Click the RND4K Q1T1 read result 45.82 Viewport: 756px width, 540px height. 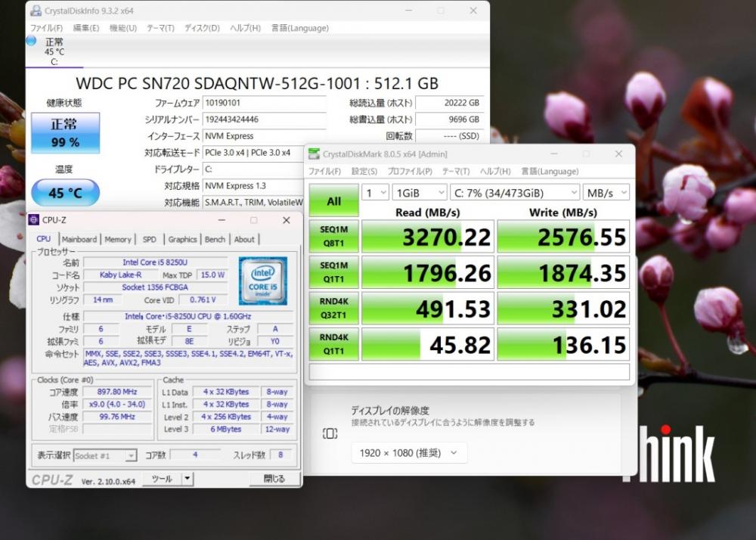(428, 344)
